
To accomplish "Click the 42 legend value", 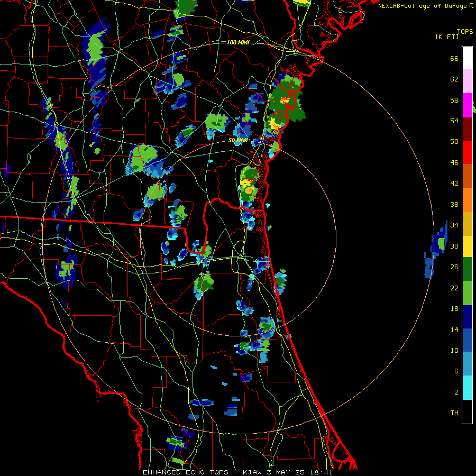I will coord(454,184).
